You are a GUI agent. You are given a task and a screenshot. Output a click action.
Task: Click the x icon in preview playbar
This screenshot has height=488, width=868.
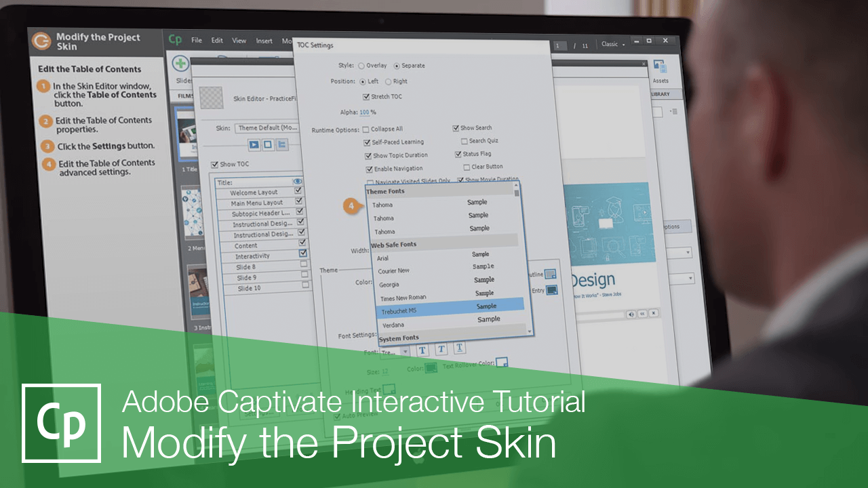[x=653, y=314]
